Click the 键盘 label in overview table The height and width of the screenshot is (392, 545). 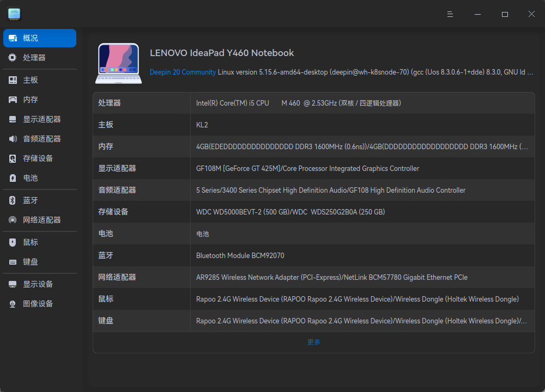tap(106, 321)
